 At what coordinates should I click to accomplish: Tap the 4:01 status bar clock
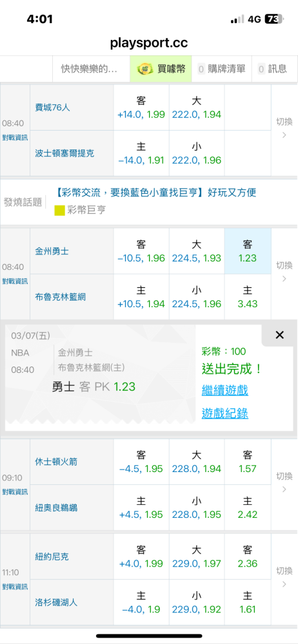pos(39,19)
